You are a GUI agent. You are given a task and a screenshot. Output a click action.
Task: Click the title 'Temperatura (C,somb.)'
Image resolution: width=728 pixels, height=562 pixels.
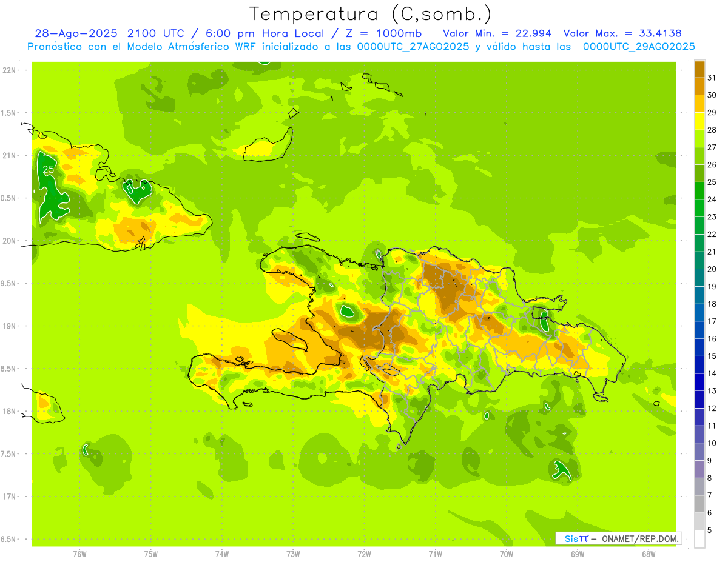[x=371, y=15]
